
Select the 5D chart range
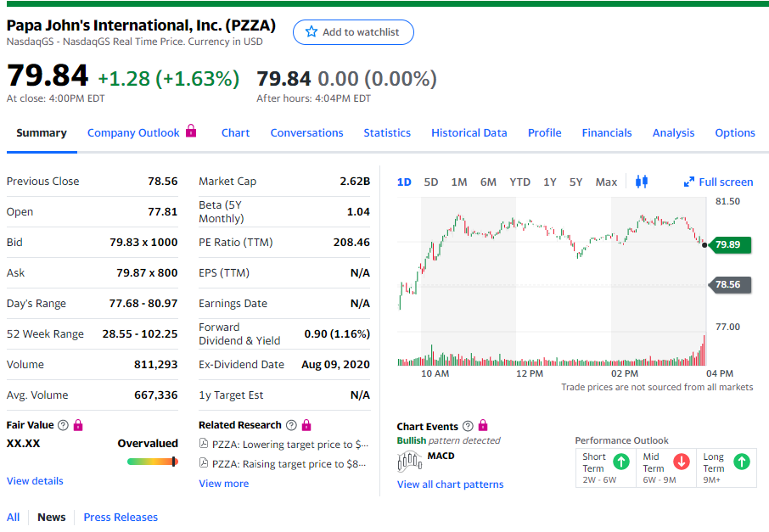point(431,182)
